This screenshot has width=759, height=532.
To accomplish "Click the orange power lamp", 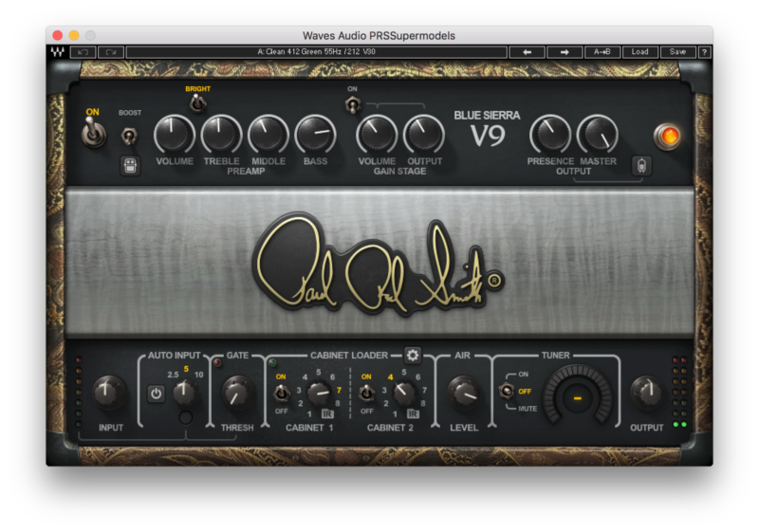I will (x=668, y=137).
